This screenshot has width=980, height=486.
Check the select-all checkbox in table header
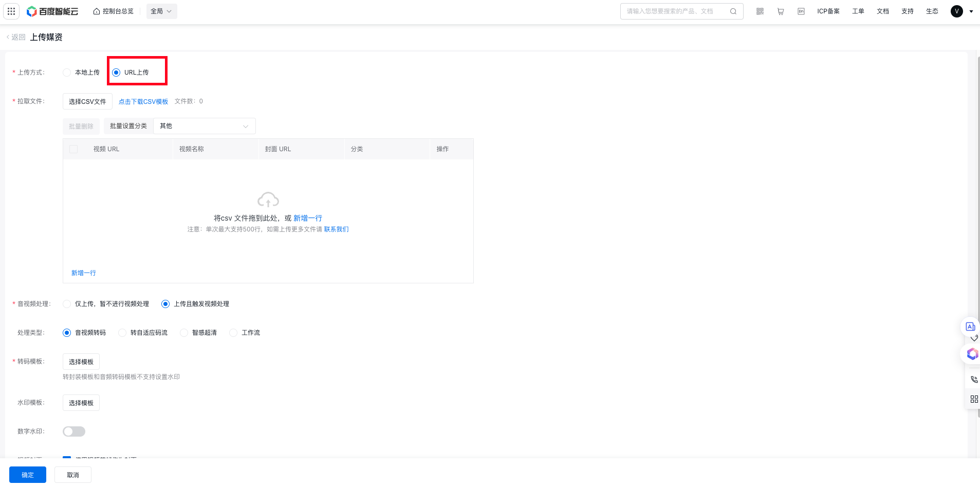tap(73, 149)
